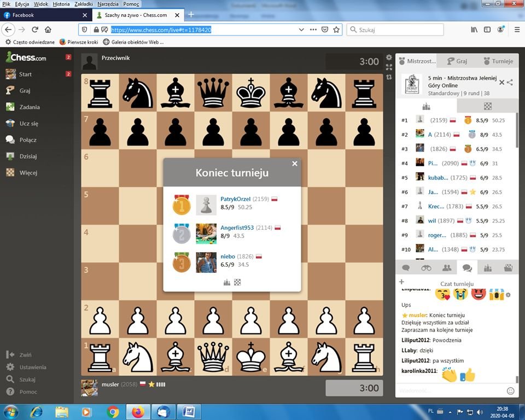
Task: Open Ustawienia settings in sidebar
Action: pos(32,367)
